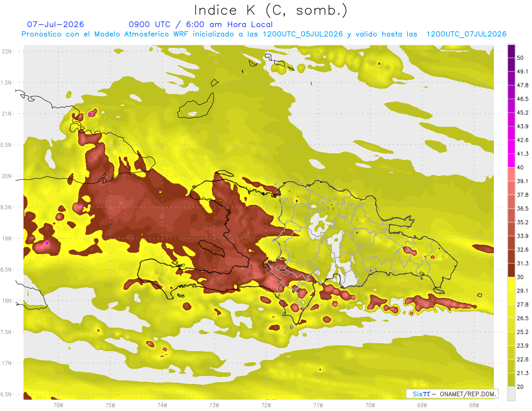Click the validity end time "1200UTC_07JUL2026"
This screenshot has width=532, height=411.
tap(466, 34)
